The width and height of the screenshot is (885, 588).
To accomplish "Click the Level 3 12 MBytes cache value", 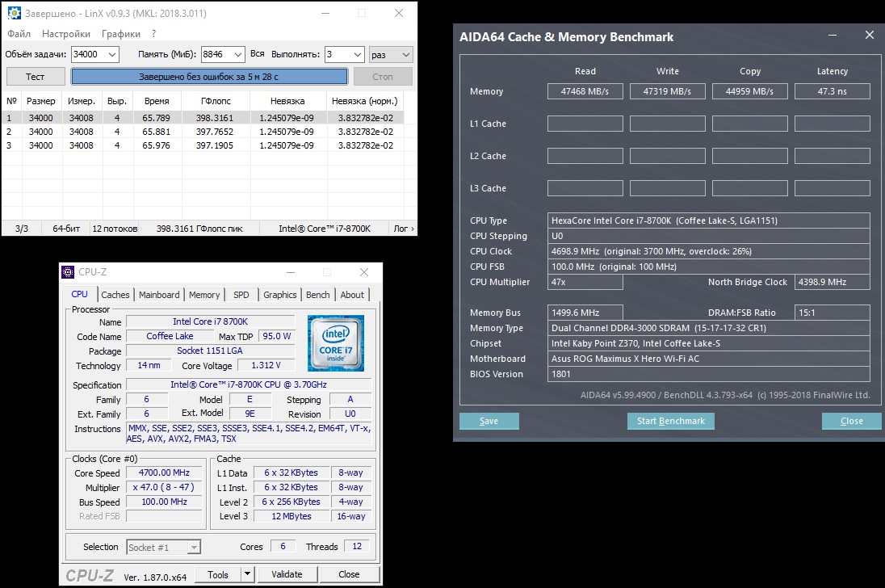I will (x=292, y=516).
